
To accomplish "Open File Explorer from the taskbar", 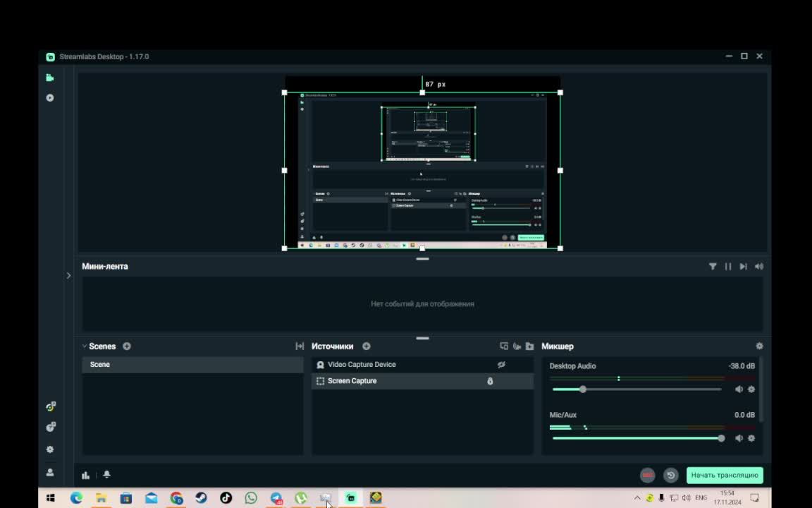I will click(x=101, y=498).
